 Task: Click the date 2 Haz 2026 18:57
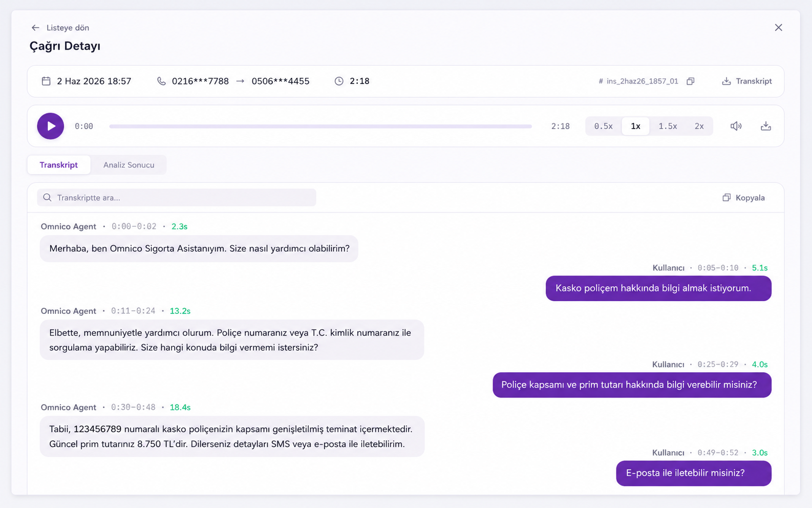coord(94,81)
